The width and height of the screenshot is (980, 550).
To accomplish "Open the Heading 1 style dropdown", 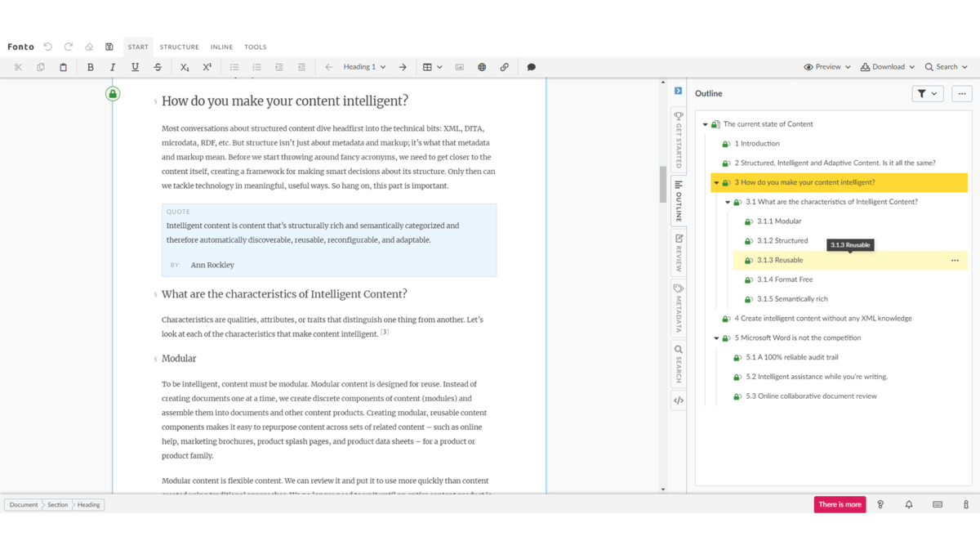I will [364, 67].
